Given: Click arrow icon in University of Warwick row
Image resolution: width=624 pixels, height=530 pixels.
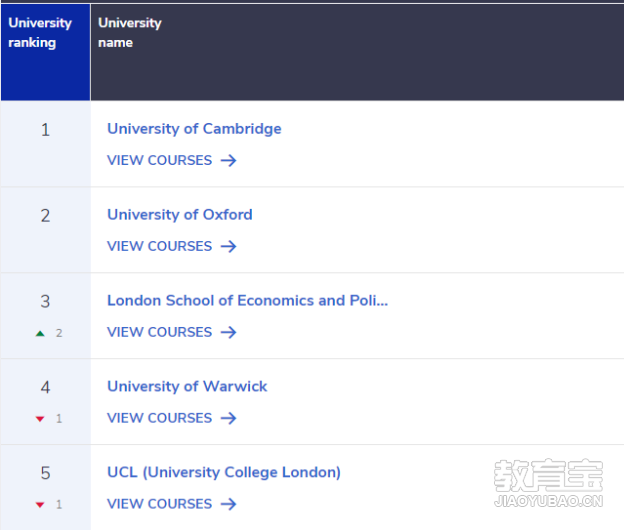Looking at the screenshot, I should pyautogui.click(x=229, y=418).
